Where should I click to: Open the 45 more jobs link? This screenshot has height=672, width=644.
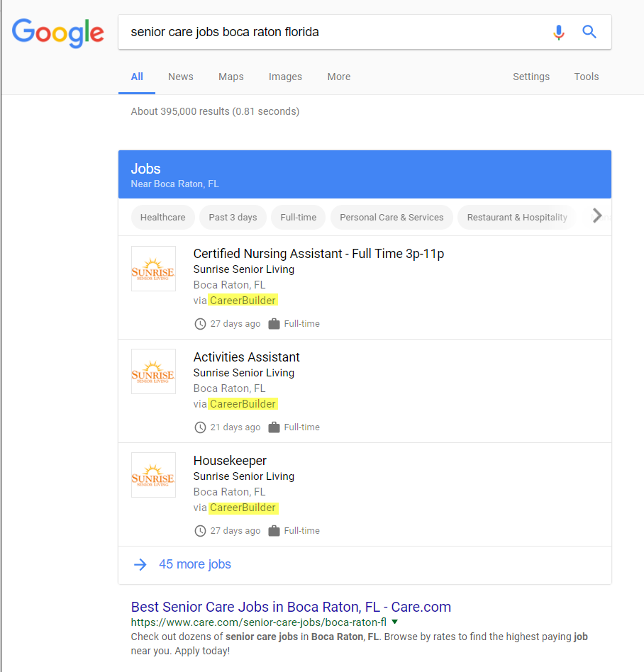tap(195, 564)
